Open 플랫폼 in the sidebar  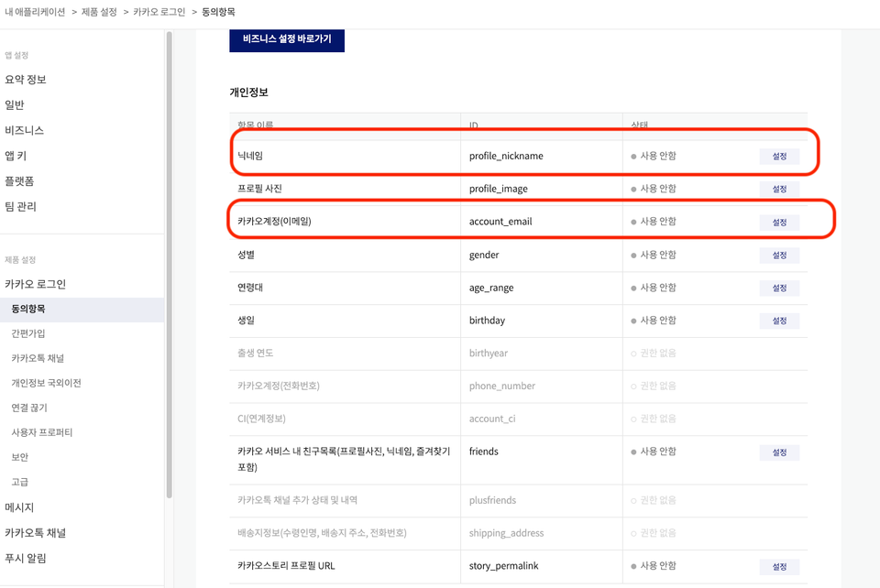point(19,181)
